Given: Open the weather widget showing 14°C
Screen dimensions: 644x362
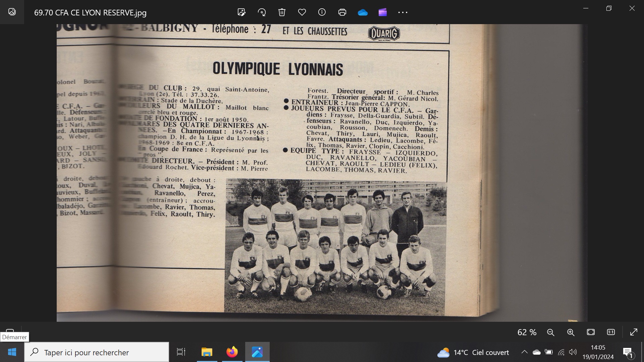Looking at the screenshot, I should click(473, 352).
